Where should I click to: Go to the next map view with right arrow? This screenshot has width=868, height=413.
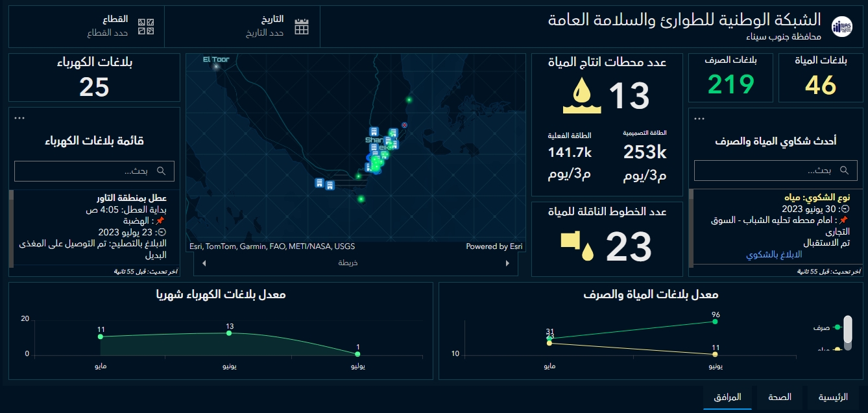tap(507, 263)
